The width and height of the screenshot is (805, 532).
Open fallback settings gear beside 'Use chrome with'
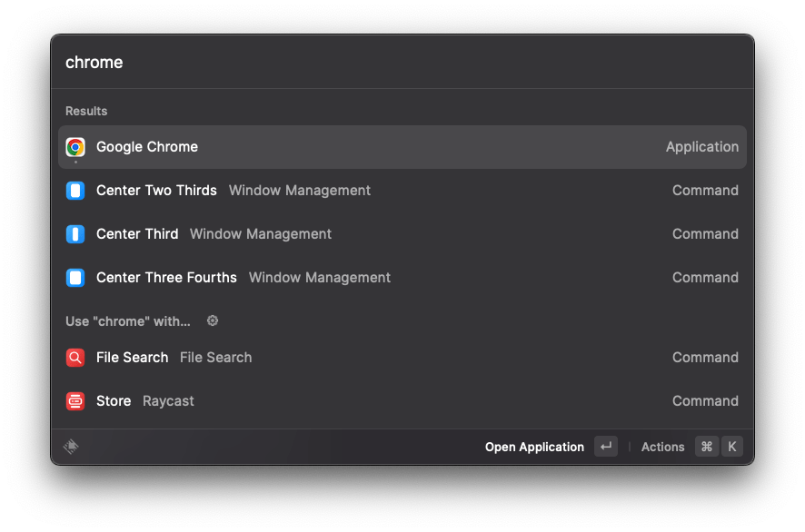click(213, 321)
